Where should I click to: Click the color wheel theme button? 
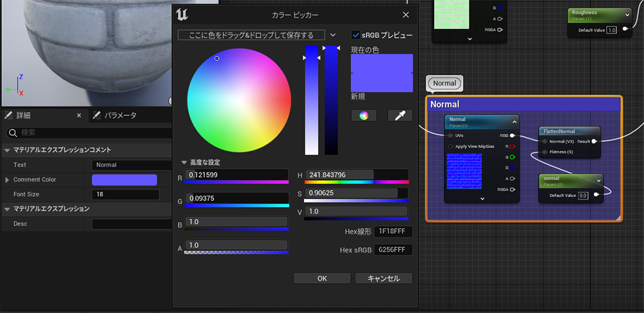point(364,115)
